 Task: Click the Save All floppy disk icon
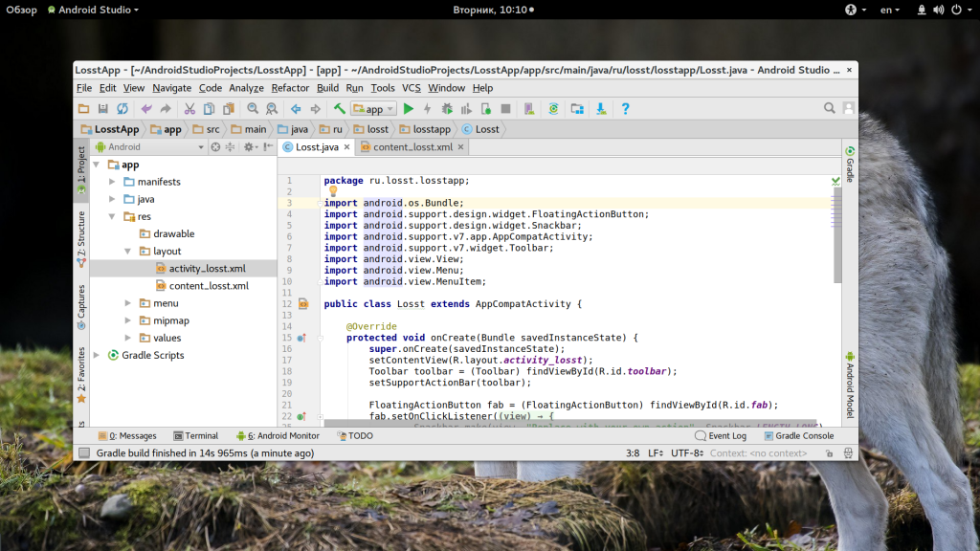[x=102, y=109]
